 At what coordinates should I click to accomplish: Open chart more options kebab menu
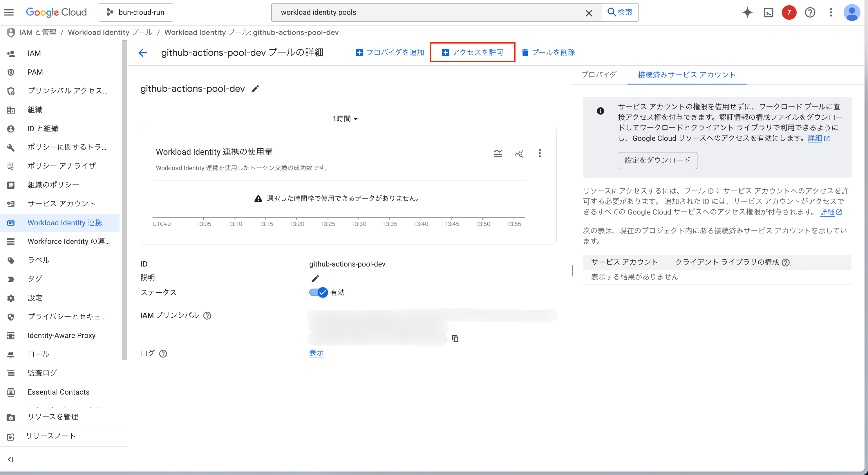[540, 154]
